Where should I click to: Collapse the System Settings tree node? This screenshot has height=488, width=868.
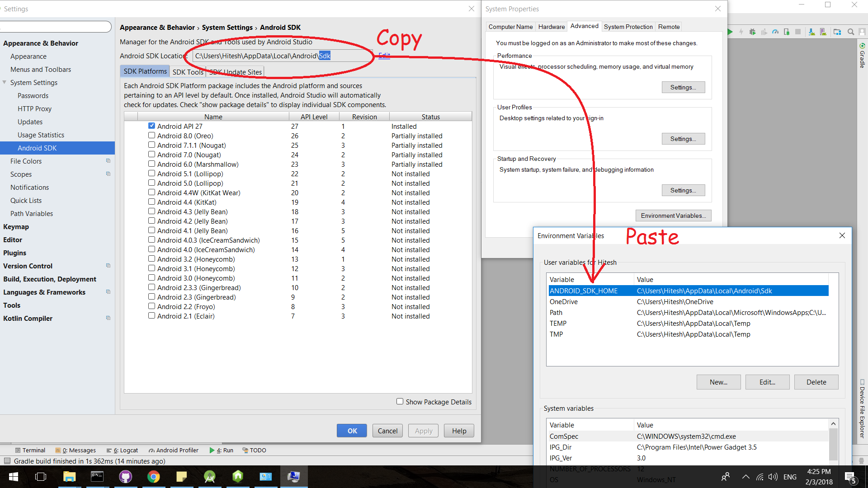(5, 82)
